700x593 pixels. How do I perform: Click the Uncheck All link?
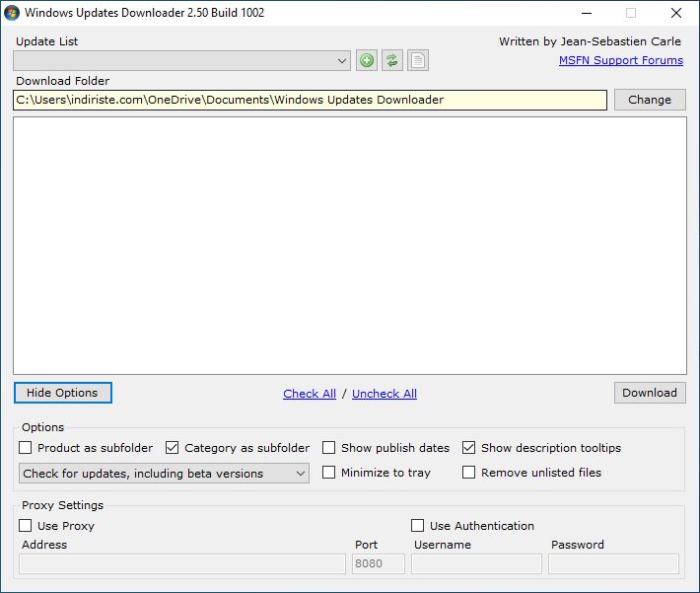[385, 394]
